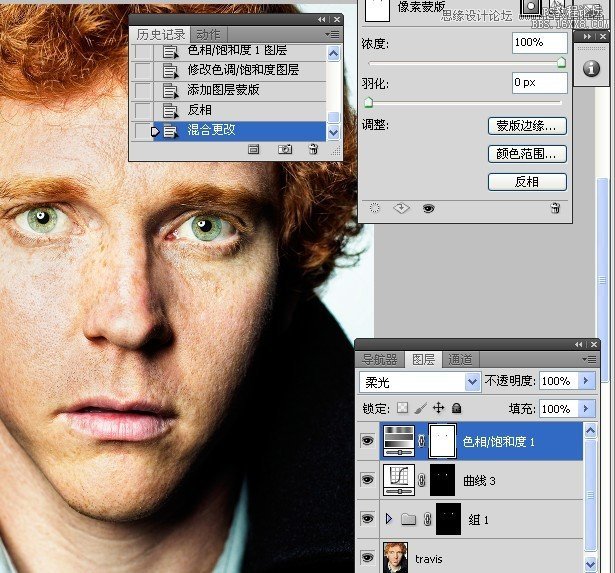The image size is (615, 573).
Task: Toggle history brush source box beside 反相
Action: coord(143,111)
